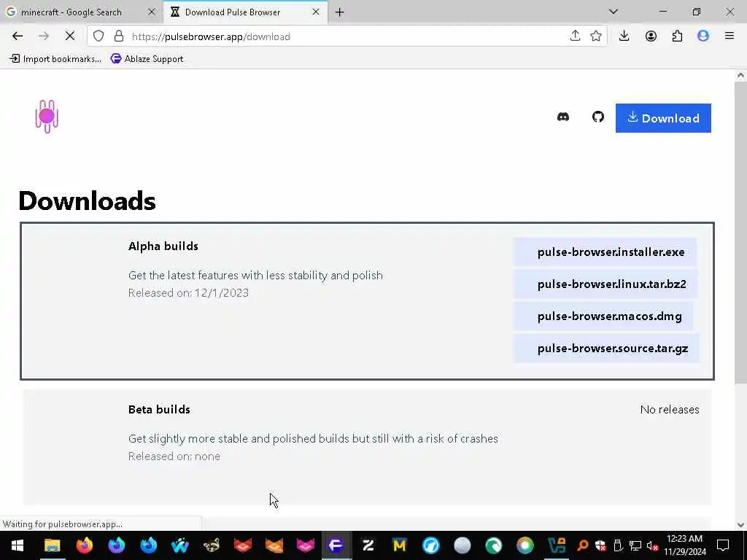
Task: View site security via padlock icon
Action: pos(119,36)
